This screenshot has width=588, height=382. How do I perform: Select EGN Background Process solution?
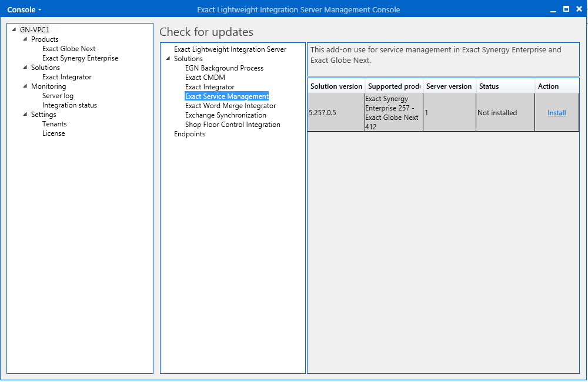tap(224, 68)
